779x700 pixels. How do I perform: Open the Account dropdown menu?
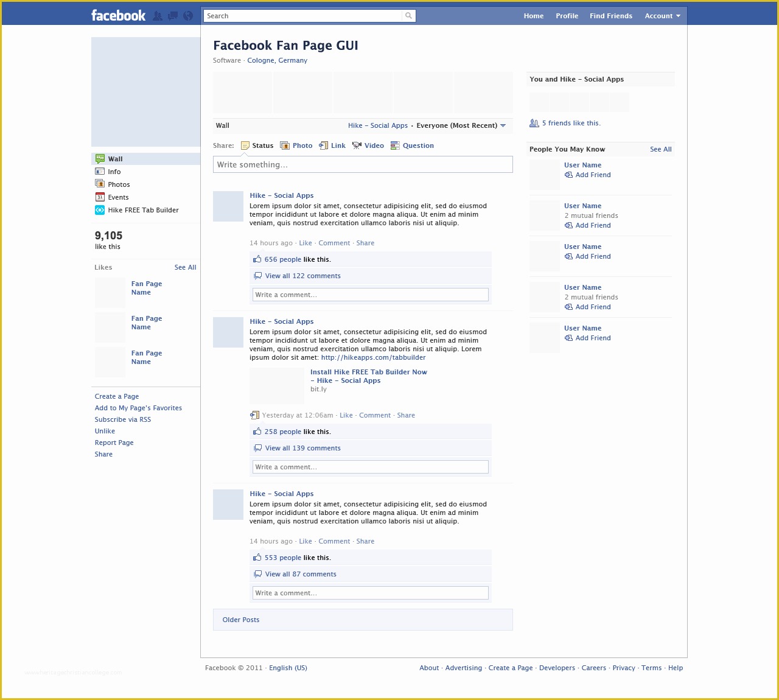662,16
